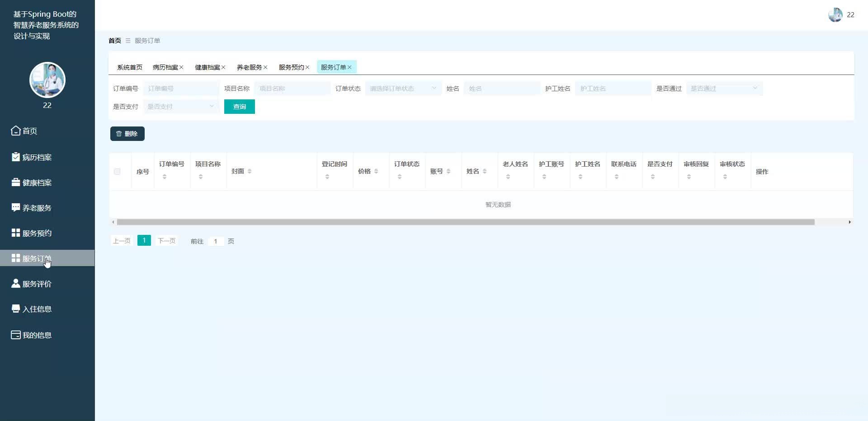Image resolution: width=868 pixels, height=421 pixels.
Task: Sort the table by 审核回复
Action: tap(689, 177)
